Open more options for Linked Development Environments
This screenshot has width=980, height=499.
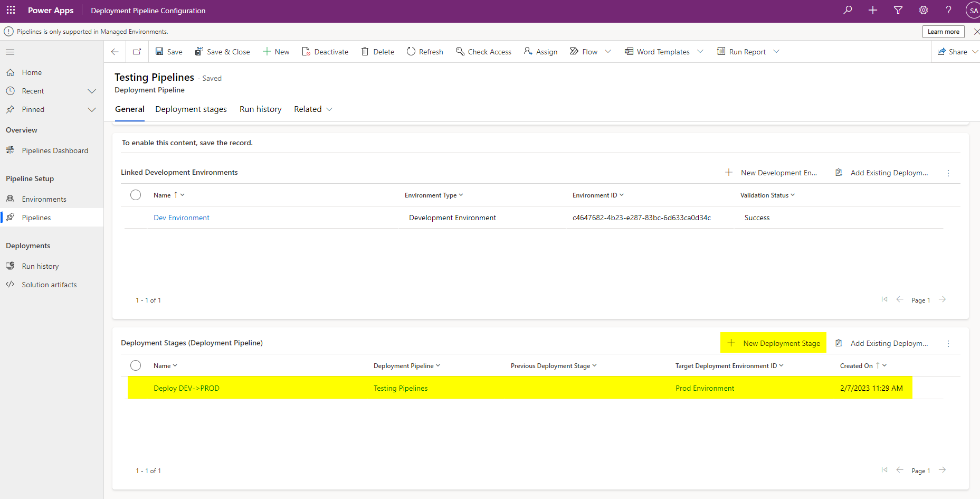[x=948, y=173]
